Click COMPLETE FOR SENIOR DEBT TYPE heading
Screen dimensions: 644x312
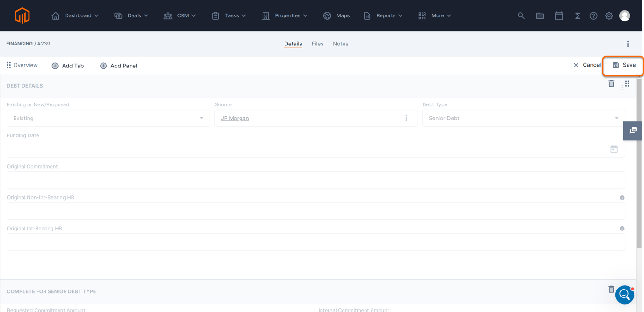click(51, 291)
